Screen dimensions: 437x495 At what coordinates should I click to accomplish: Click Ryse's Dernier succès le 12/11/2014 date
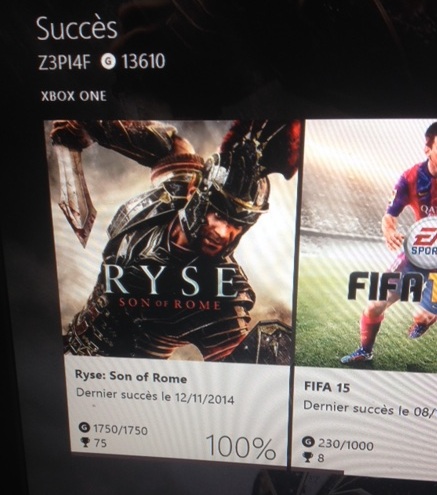(155, 396)
